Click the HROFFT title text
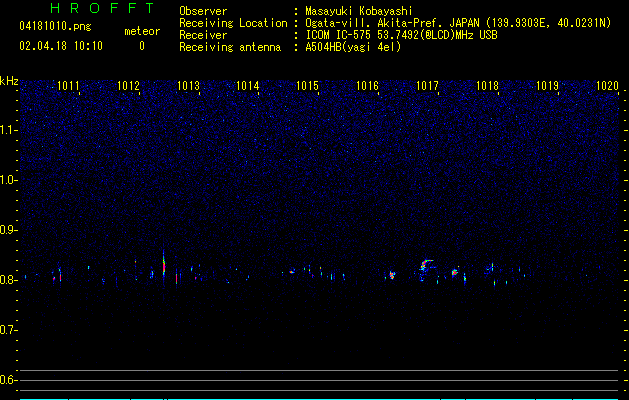Image resolution: width=629 pixels, height=400 pixels. click(102, 8)
